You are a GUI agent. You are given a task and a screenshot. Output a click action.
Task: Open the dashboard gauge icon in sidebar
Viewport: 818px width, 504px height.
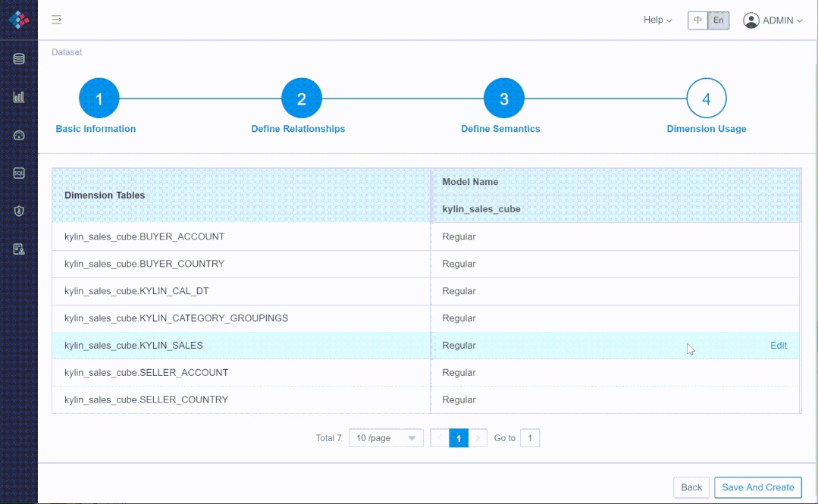(x=19, y=136)
